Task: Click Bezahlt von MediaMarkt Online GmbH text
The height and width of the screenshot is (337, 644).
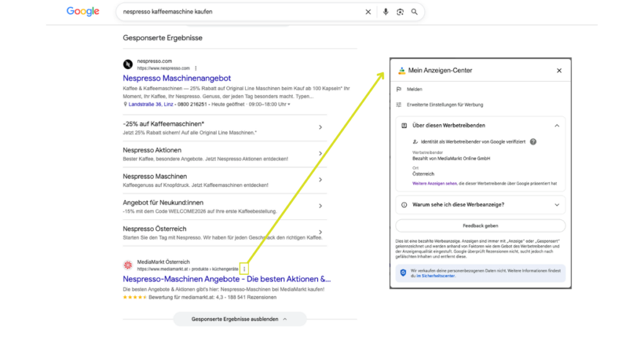Action: (x=451, y=158)
